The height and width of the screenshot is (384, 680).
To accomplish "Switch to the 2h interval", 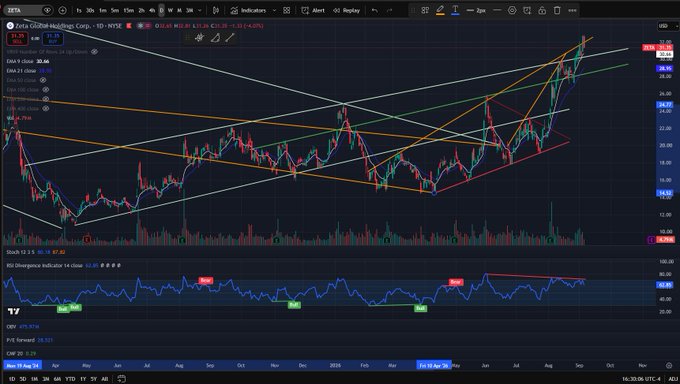I will [141, 10].
